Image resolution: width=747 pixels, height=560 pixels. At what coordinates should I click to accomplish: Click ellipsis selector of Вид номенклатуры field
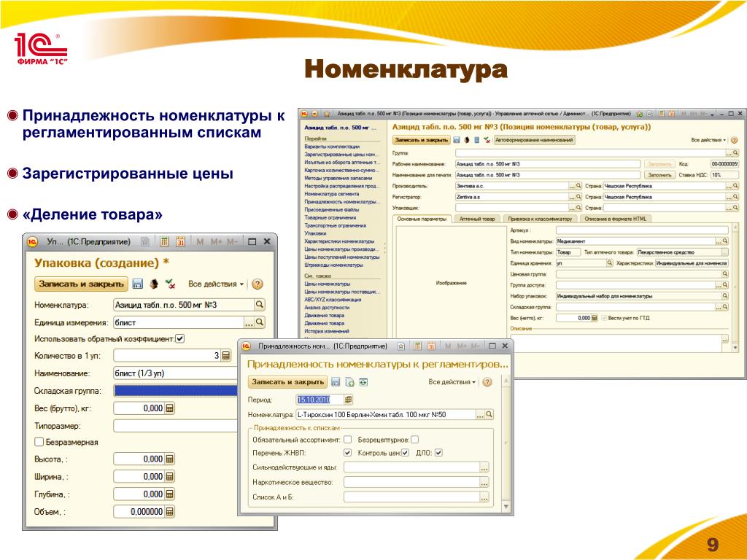(x=719, y=241)
